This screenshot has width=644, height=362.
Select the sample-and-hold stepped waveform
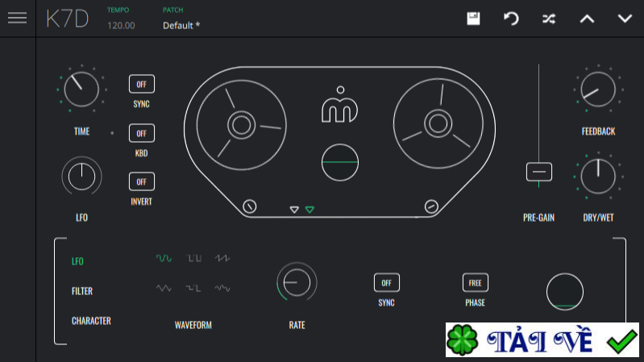(x=193, y=288)
